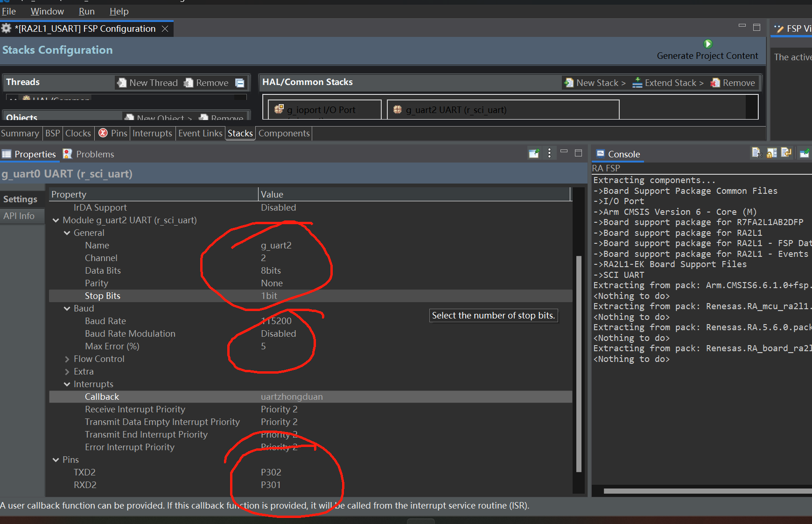The width and height of the screenshot is (812, 524).
Task: Click the Console scroll lock icon
Action: (x=771, y=152)
